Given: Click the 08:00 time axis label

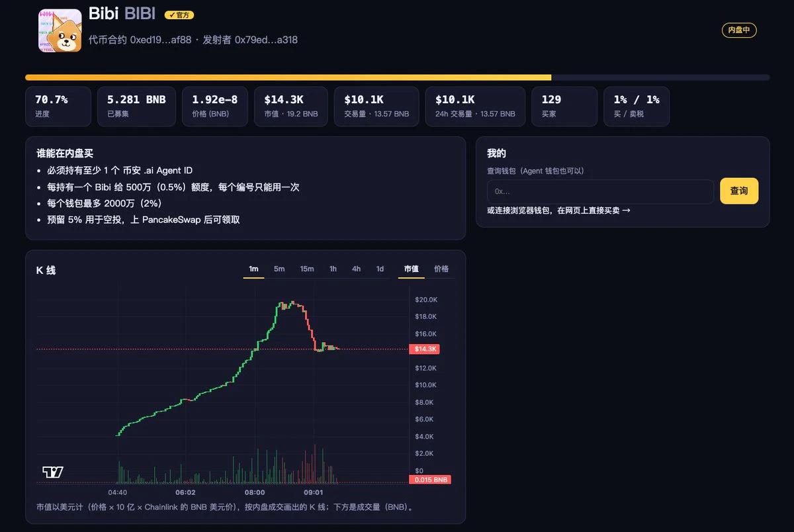Looking at the screenshot, I should (255, 492).
